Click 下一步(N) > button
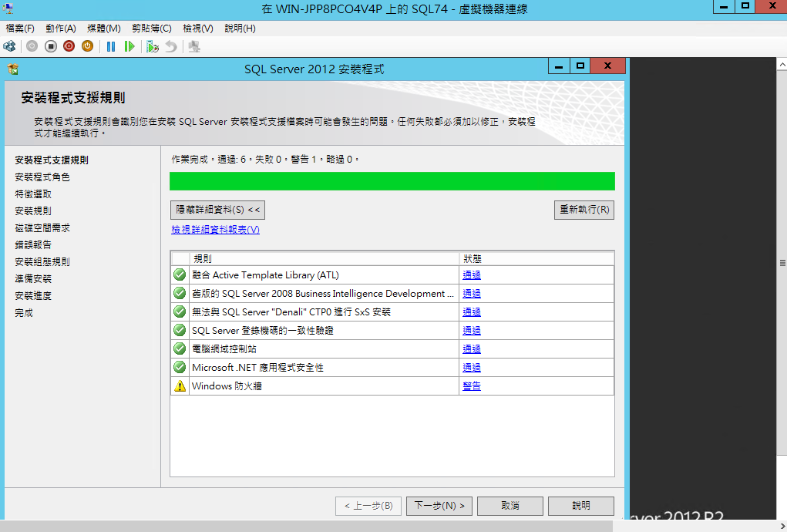This screenshot has width=787, height=532. pos(439,506)
